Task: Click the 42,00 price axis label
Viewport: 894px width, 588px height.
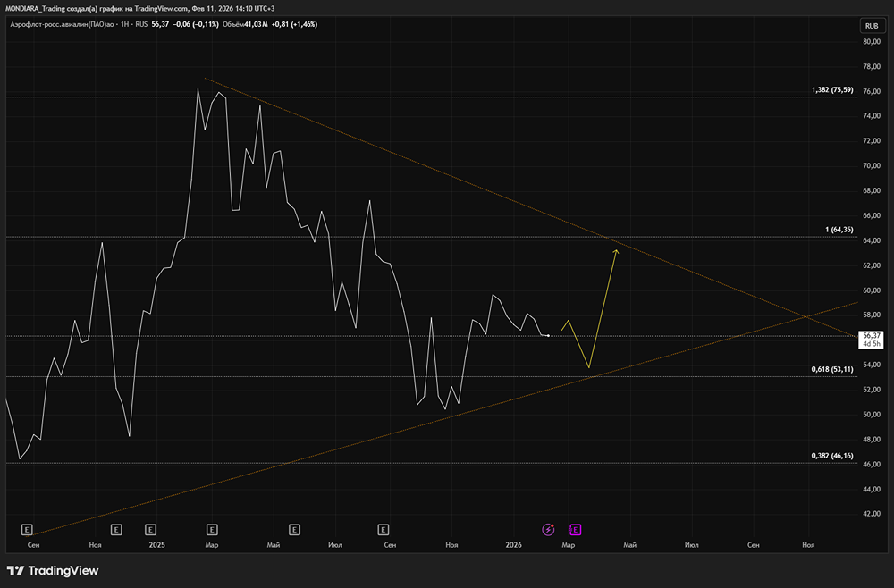Action: (871, 513)
